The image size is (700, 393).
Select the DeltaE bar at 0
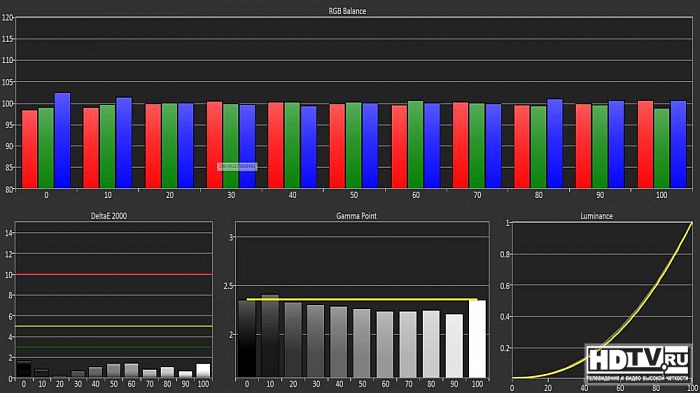[x=24, y=370]
